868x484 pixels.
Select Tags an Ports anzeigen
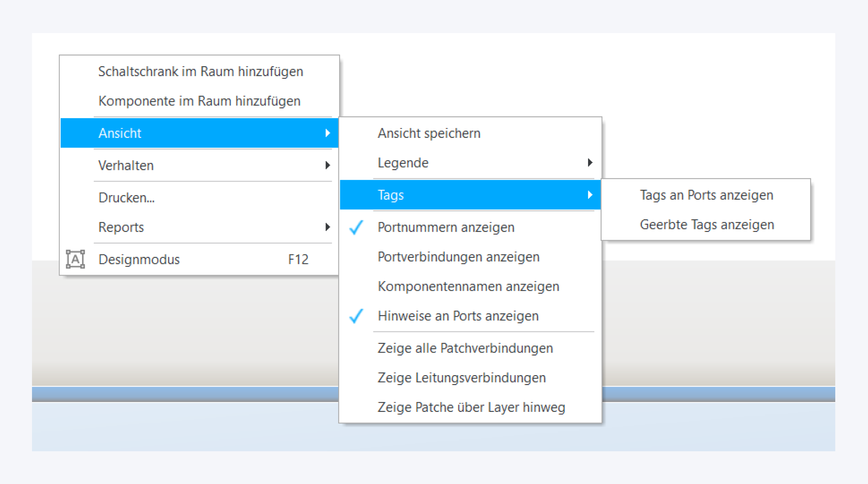coord(706,195)
